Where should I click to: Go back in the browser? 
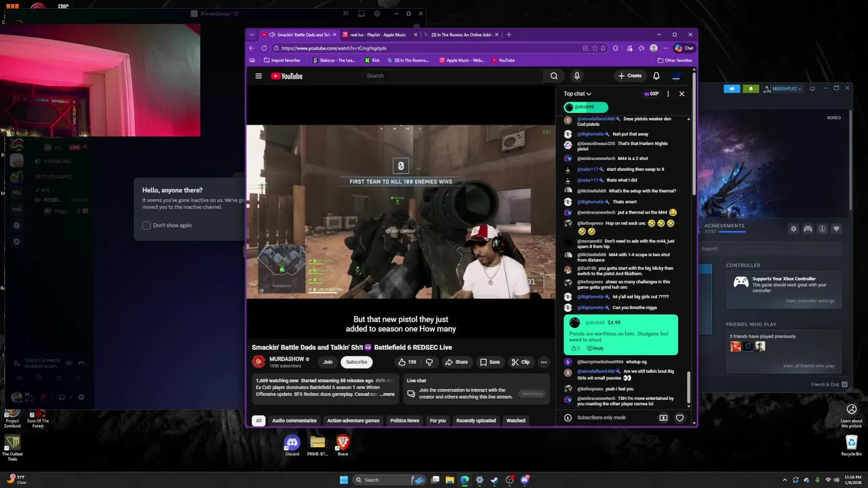click(x=252, y=48)
